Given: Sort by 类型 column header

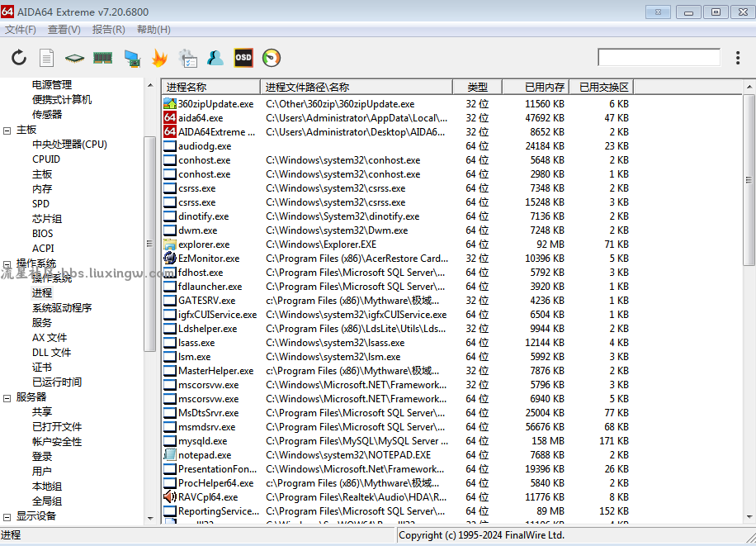Looking at the screenshot, I should 477,87.
